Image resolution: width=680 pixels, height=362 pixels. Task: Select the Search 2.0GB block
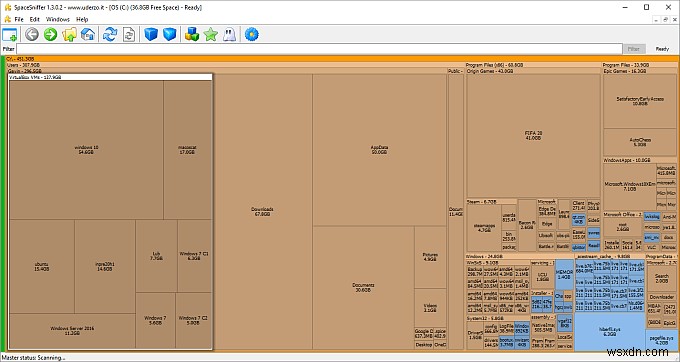[661, 278]
